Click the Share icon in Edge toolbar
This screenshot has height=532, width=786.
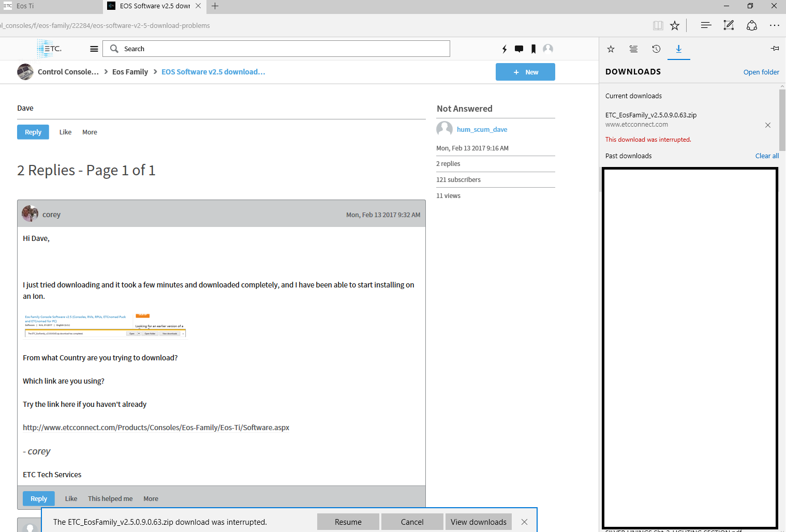(x=752, y=25)
